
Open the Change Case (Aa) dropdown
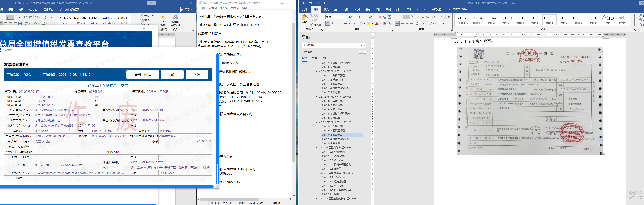coord(372,17)
